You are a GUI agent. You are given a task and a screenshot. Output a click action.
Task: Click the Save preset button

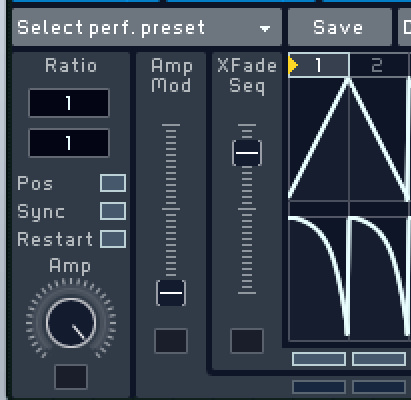pos(339,27)
